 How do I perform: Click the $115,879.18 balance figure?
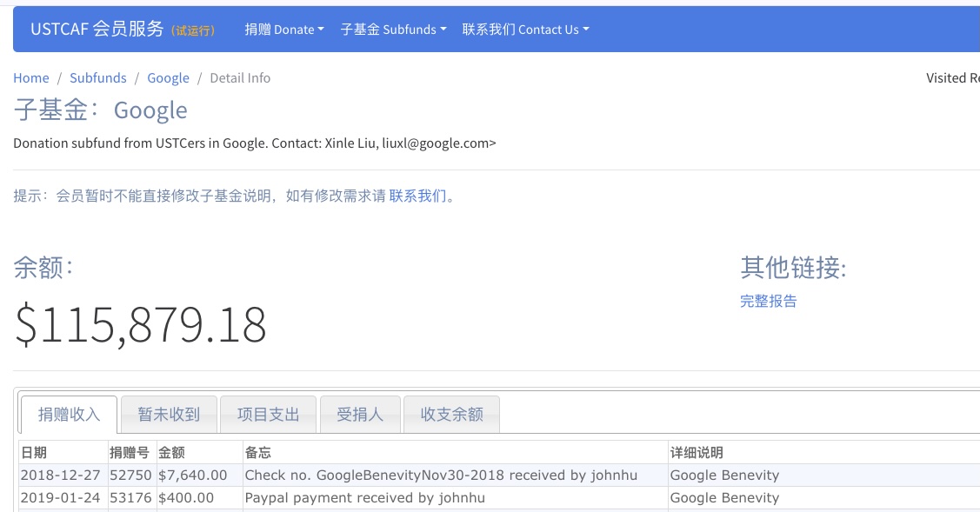click(140, 325)
